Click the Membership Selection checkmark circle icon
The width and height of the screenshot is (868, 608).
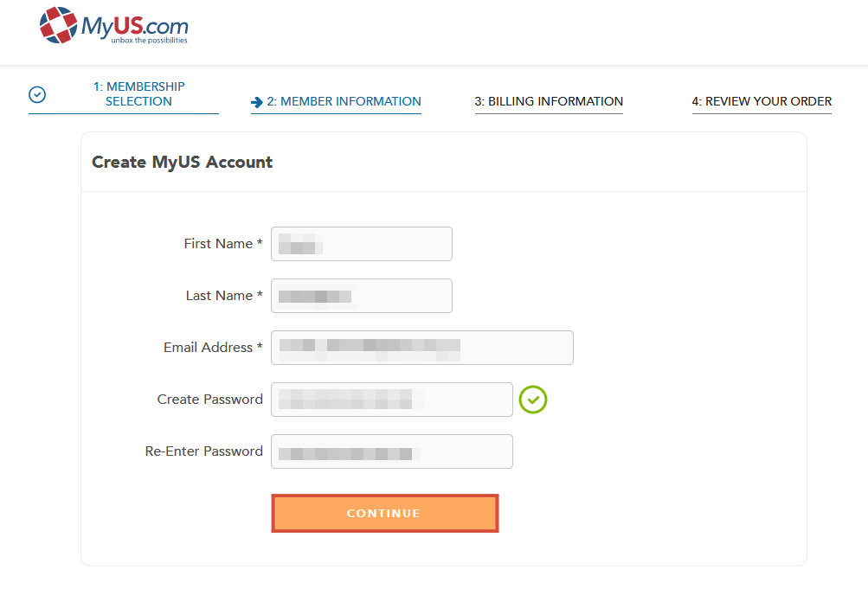click(x=37, y=94)
